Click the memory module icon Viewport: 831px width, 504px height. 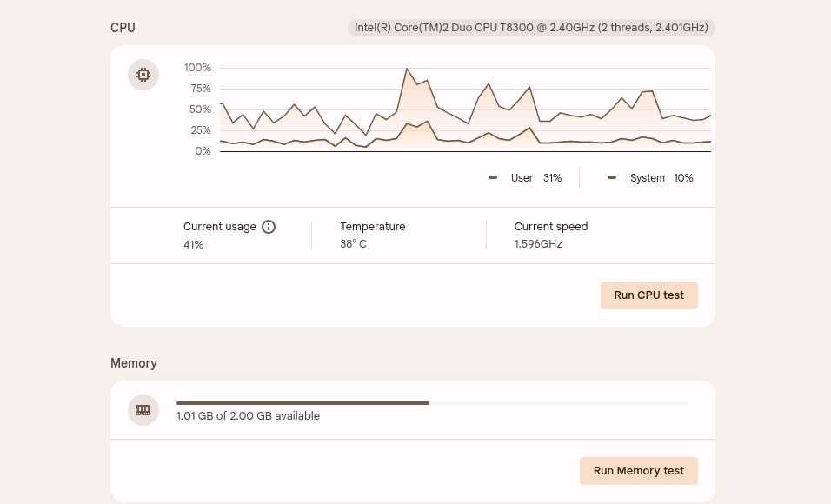tap(143, 410)
